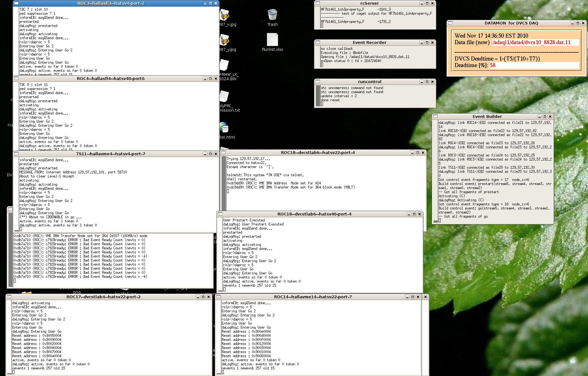Viewport: 588px width, 376px height.
Task: Open window menu of ROC14 hallavme14 terminal
Action: tap(219, 297)
